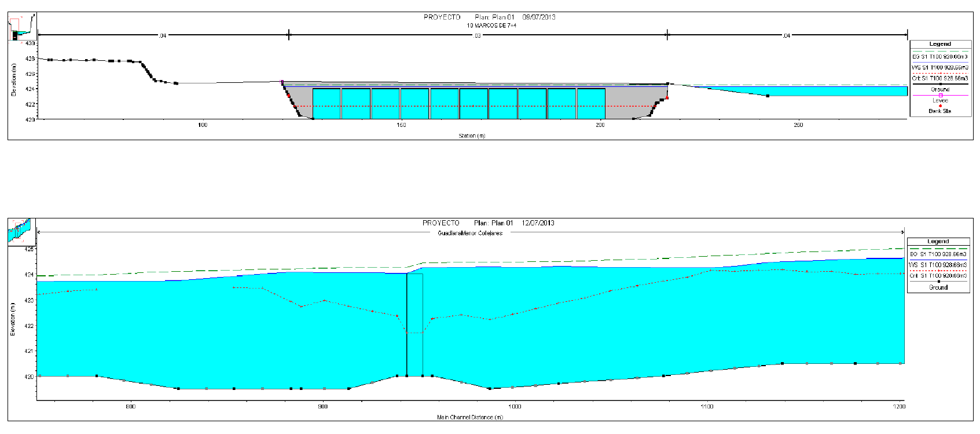Click the Ground line symbol in the cross-section legend
Viewport: 980px width, 434px height.
point(940,85)
